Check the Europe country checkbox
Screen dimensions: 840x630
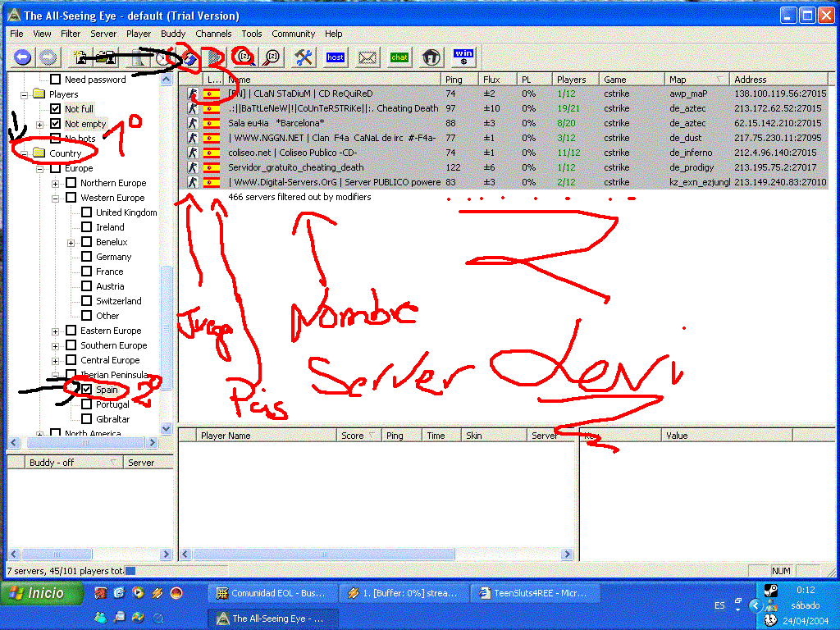click(x=55, y=168)
